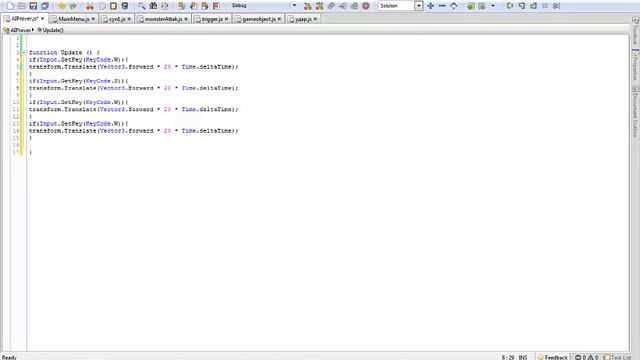The image size is (640, 360).
Task: Click line number 17 in the gutter
Action: 16,152
